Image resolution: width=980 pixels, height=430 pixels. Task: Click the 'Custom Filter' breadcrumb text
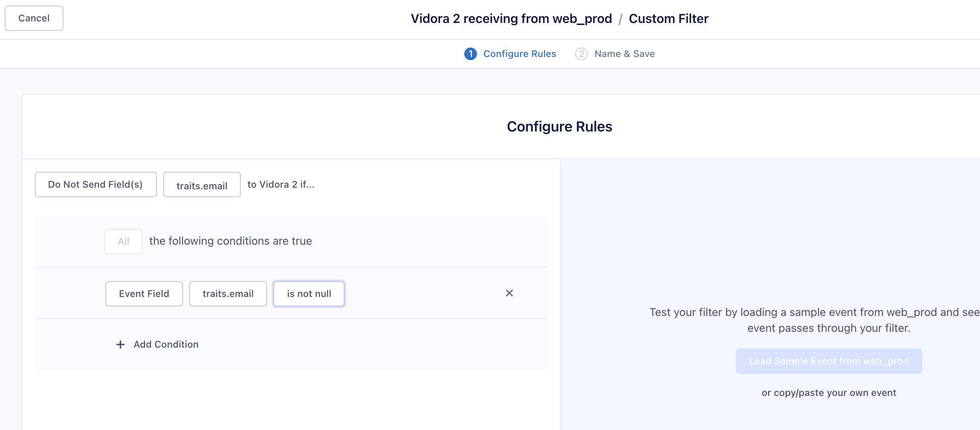pos(669,19)
